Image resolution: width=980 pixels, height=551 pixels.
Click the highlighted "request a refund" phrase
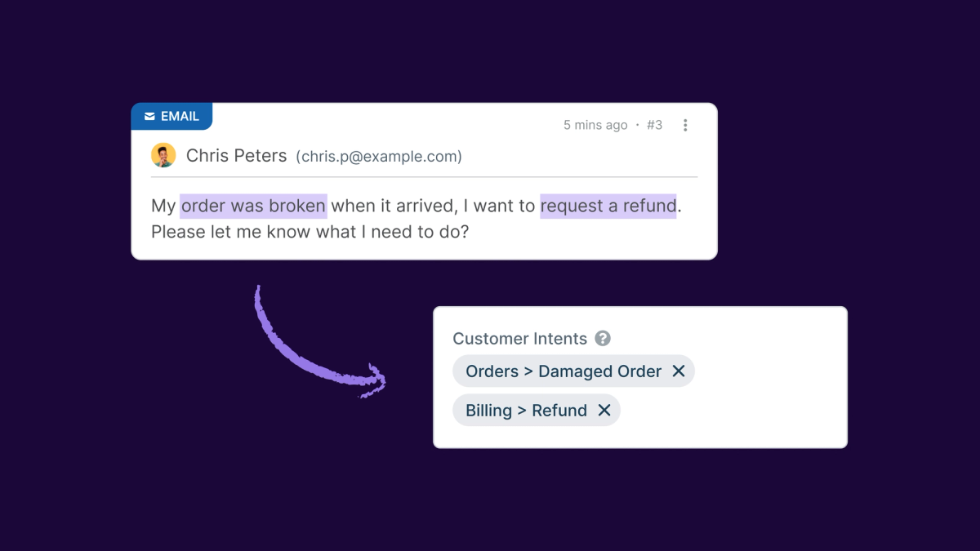click(x=608, y=206)
